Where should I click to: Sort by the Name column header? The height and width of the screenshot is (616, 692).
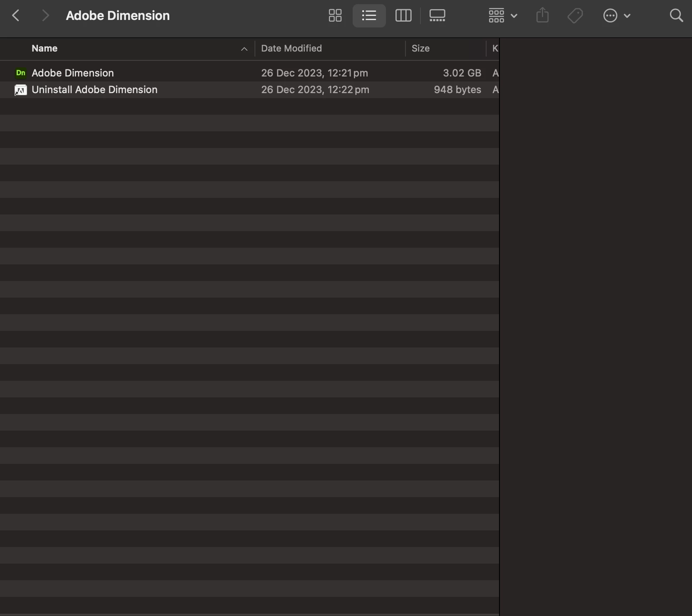click(x=44, y=49)
